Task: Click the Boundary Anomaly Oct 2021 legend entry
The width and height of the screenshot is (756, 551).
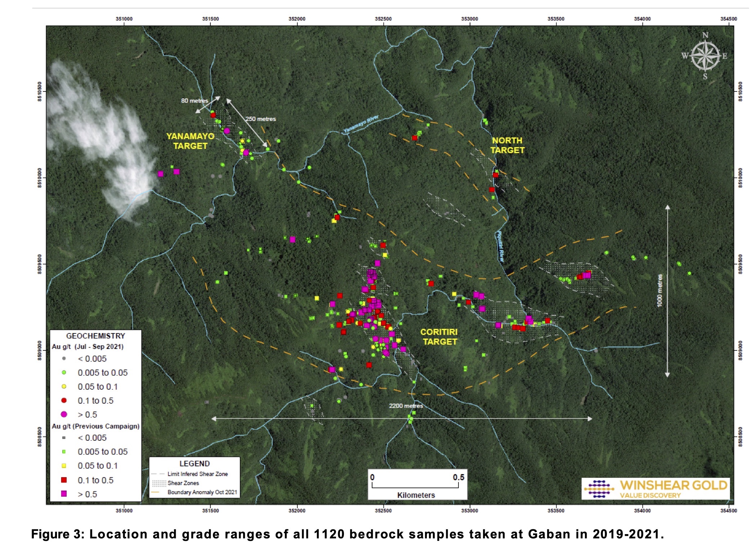Action: tap(202, 492)
